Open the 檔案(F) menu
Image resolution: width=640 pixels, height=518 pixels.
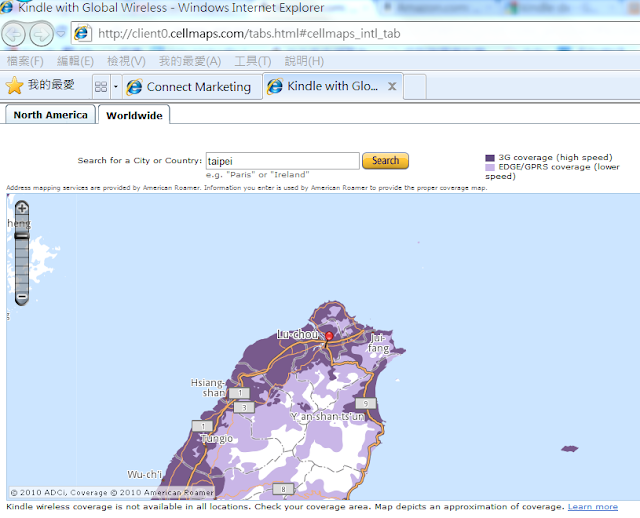[25, 61]
